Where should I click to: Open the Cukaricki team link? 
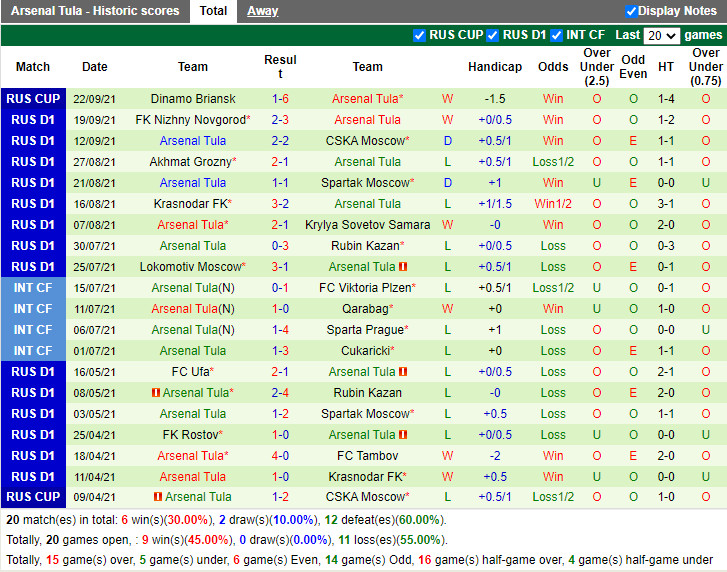tap(367, 350)
